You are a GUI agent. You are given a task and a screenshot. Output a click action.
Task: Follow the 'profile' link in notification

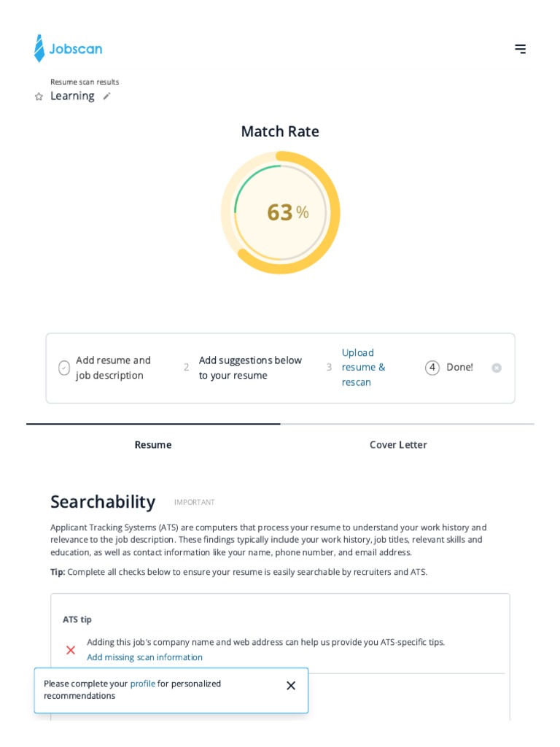142,684
